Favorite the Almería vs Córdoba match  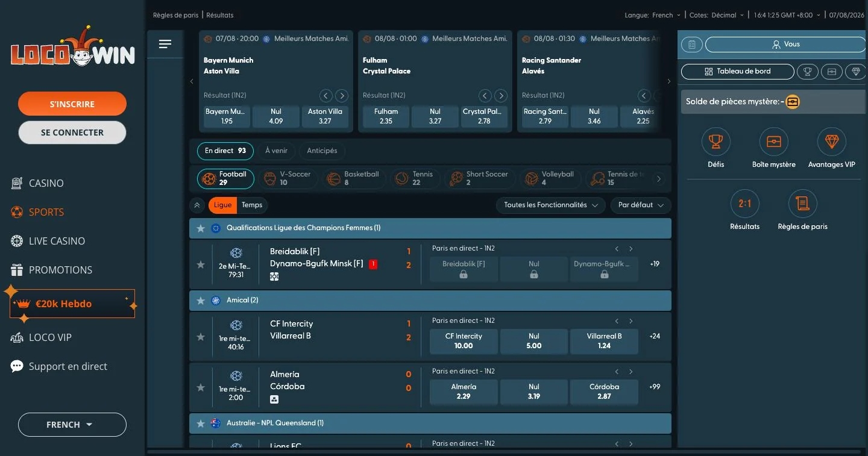201,387
